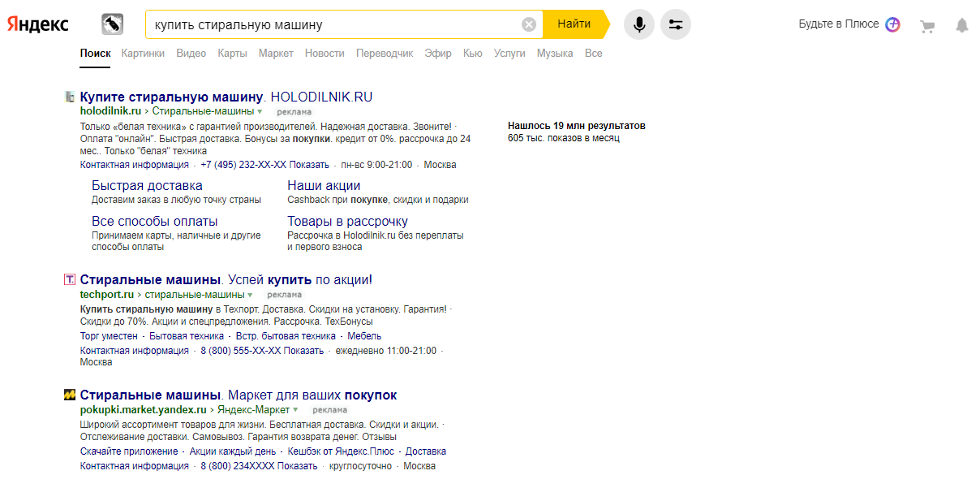Start voice search with the microphone icon
The image size is (980, 488).
tap(638, 24)
